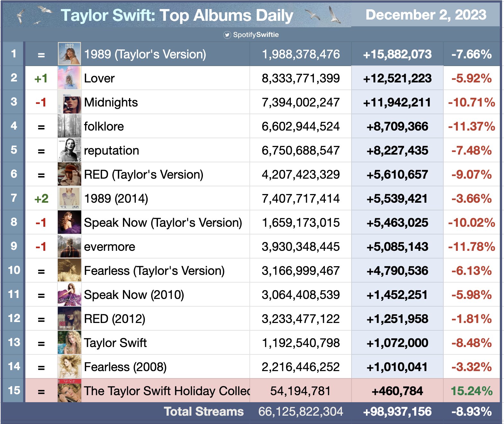Select the +2 rank change for 1989 (2014)

(x=41, y=199)
